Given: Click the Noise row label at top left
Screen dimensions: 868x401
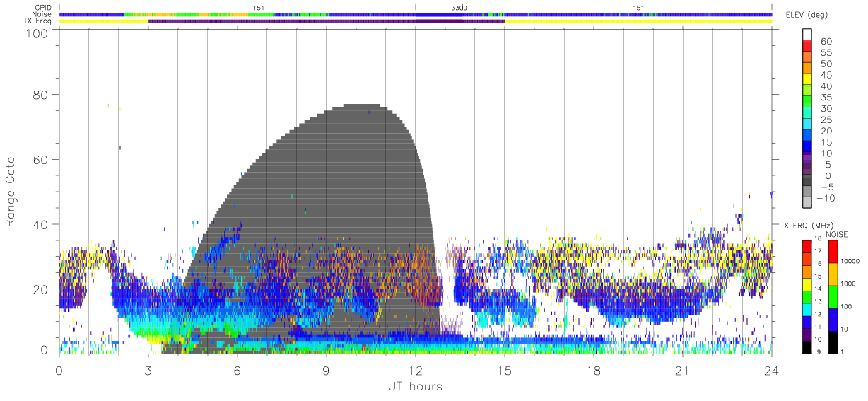Looking at the screenshot, I should click(x=42, y=14).
